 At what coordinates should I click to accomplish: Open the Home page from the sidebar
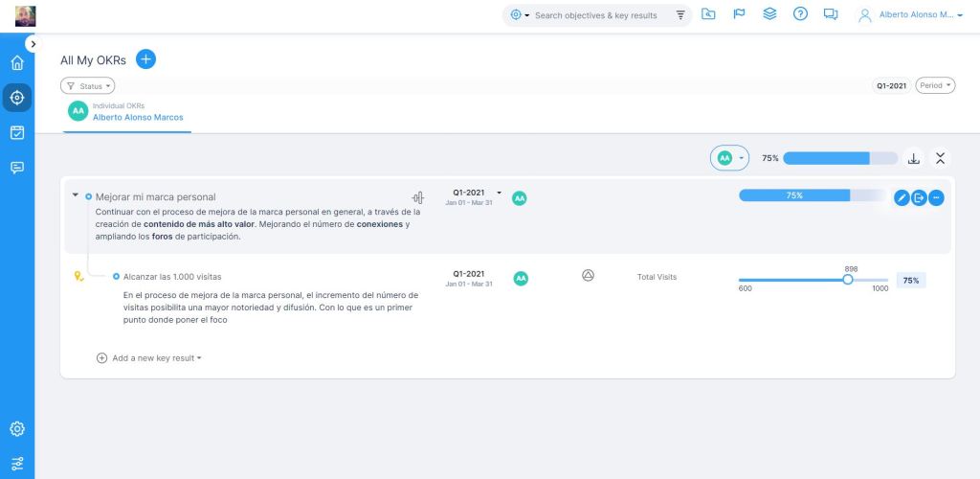pyautogui.click(x=16, y=63)
